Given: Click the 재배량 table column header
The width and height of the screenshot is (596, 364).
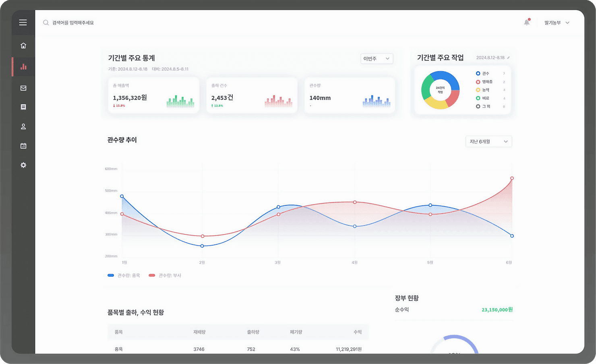Looking at the screenshot, I should 199,332.
